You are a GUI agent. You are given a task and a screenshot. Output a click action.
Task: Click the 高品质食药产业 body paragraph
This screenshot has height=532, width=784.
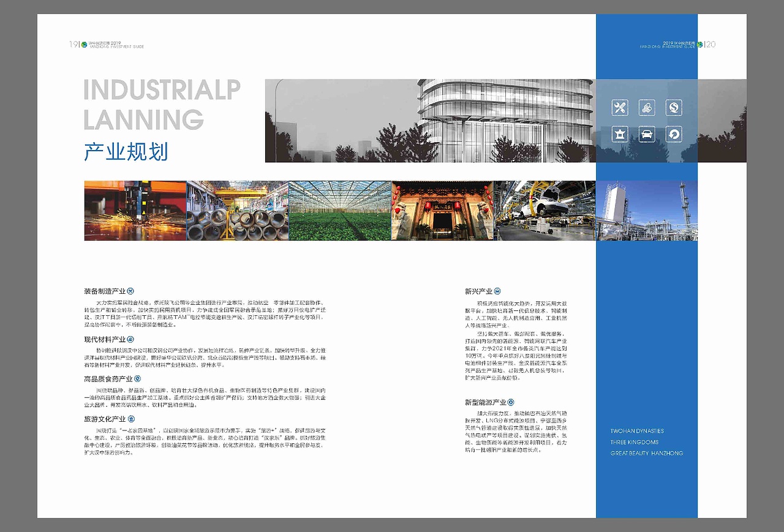click(206, 397)
